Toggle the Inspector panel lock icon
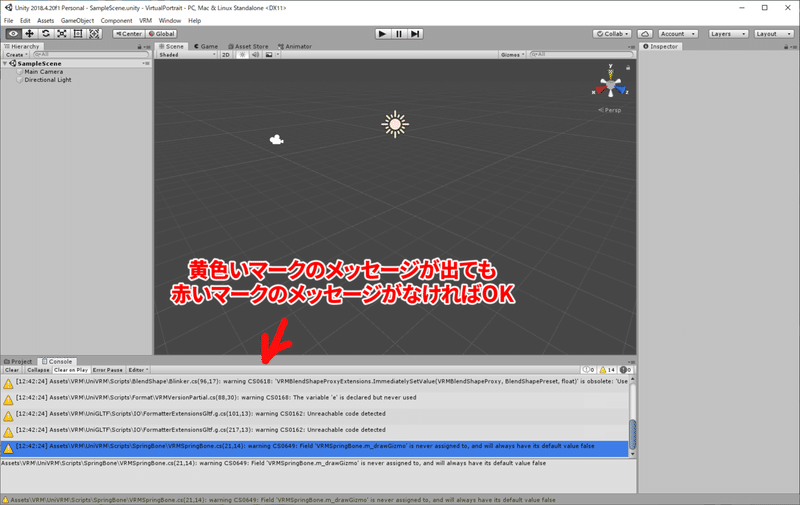Viewport: 800px width, 505px height. pos(786,46)
